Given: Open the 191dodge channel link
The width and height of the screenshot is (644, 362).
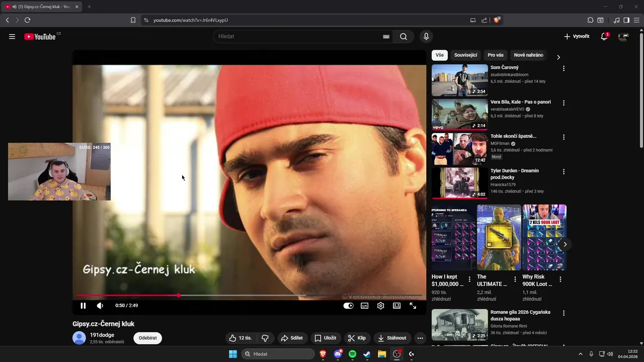Looking at the screenshot, I should pyautogui.click(x=102, y=335).
